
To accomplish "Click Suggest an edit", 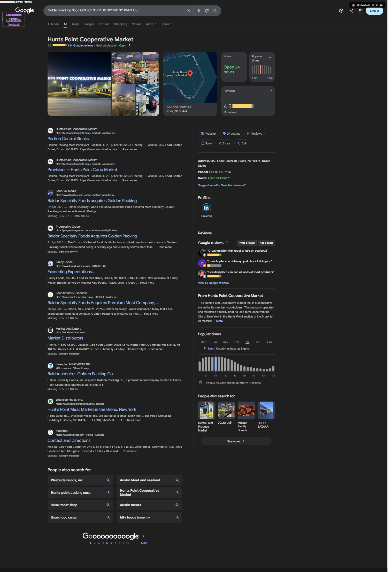I will (x=208, y=185).
